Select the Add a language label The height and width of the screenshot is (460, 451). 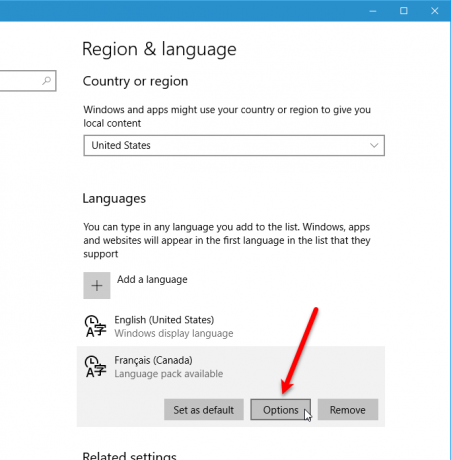[x=152, y=279]
